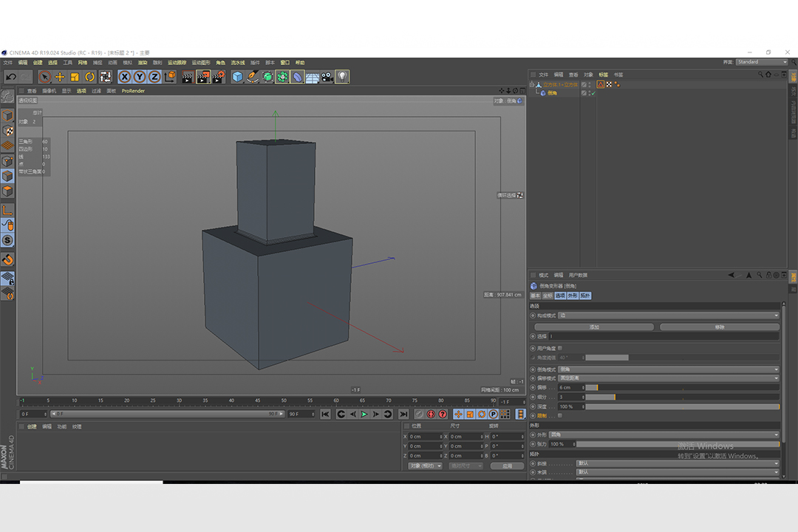Click the 移除 button in bevel options
This screenshot has height=532, width=798.
(x=720, y=327)
